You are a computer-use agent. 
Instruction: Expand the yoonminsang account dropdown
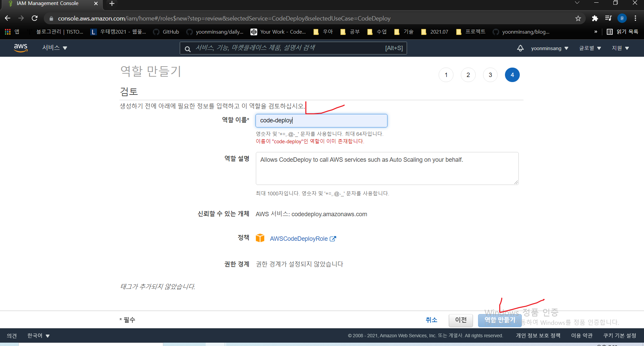pyautogui.click(x=550, y=48)
